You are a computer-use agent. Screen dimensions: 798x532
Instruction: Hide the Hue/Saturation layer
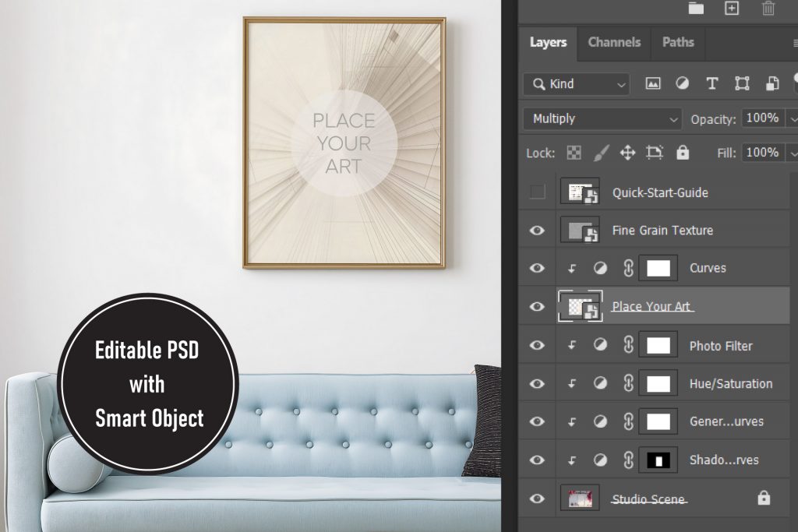tap(537, 383)
